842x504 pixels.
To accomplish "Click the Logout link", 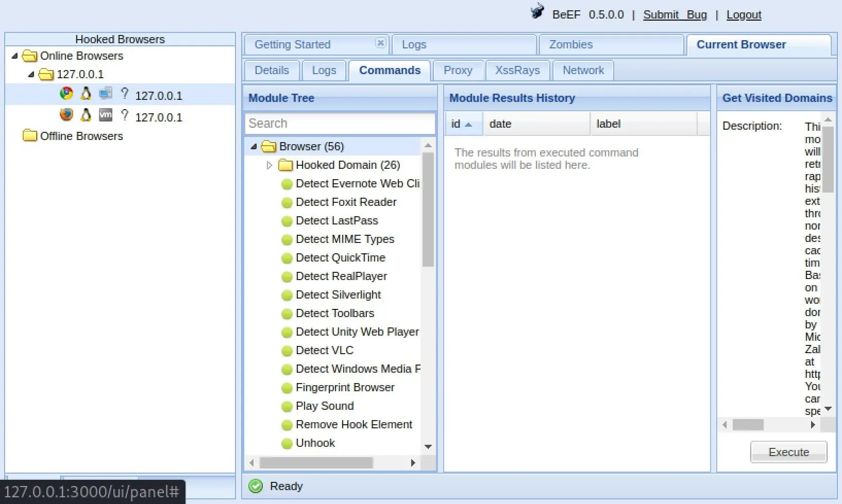I will pyautogui.click(x=744, y=15).
